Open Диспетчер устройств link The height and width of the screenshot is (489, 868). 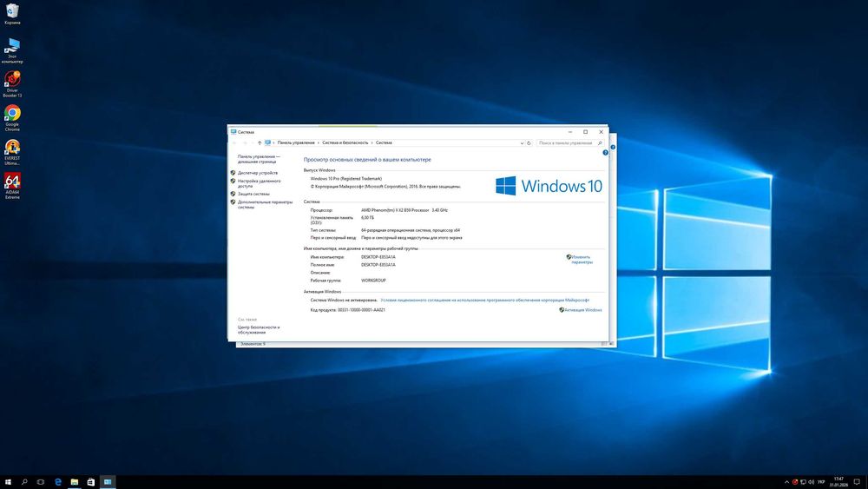[x=258, y=173]
